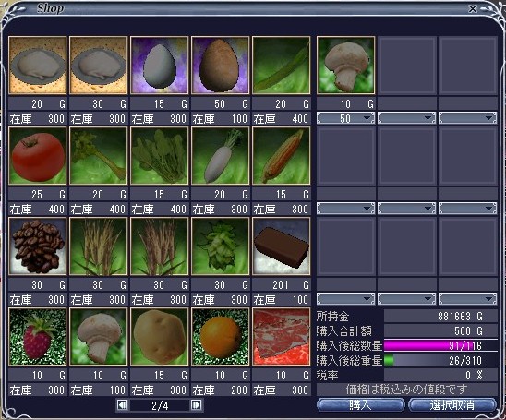Click the mushroom in the purchase cart

pyautogui.click(x=345, y=66)
